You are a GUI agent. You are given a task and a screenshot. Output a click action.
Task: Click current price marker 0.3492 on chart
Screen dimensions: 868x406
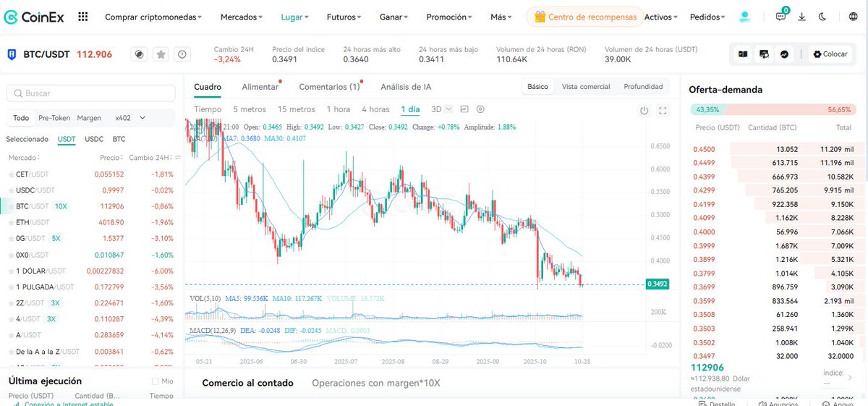pyautogui.click(x=658, y=284)
